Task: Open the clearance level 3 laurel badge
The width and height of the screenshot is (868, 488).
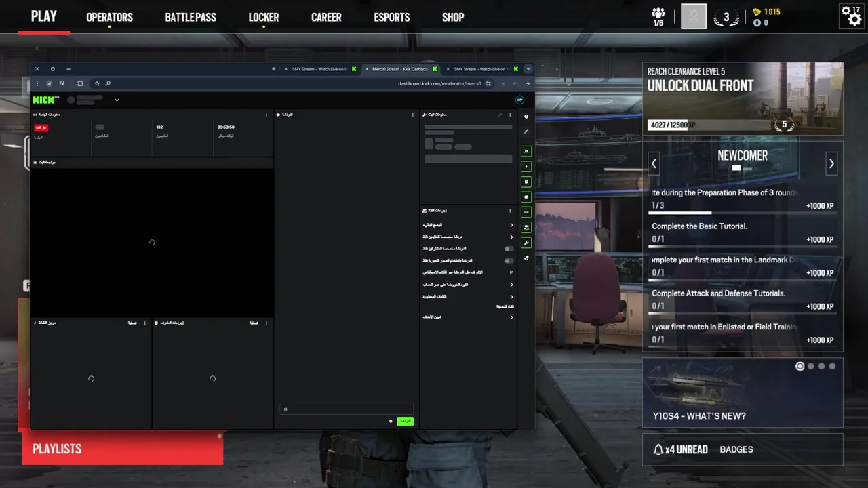Action: (x=726, y=18)
